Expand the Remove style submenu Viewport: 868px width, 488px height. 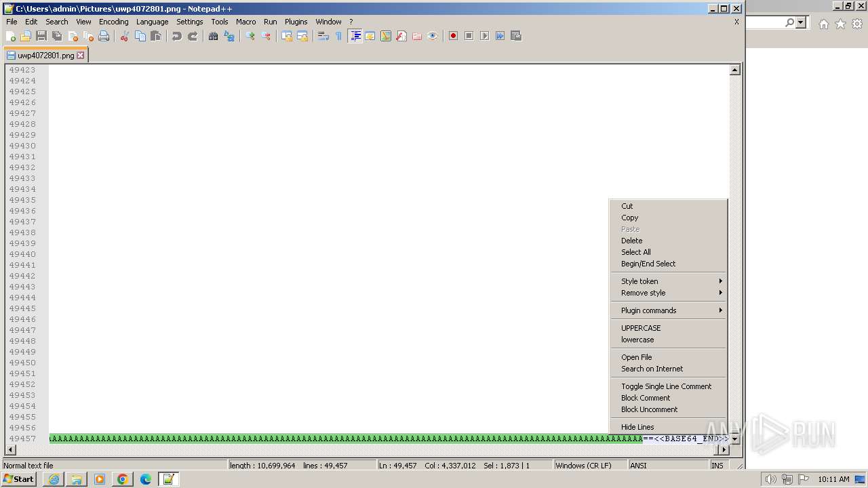pos(668,293)
